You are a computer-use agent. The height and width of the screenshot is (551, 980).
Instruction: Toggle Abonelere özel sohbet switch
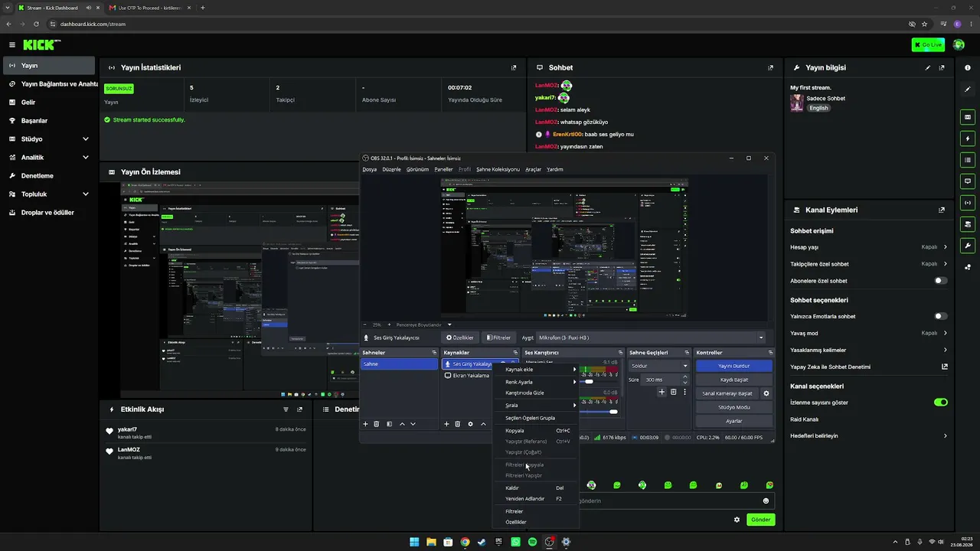[x=941, y=281]
